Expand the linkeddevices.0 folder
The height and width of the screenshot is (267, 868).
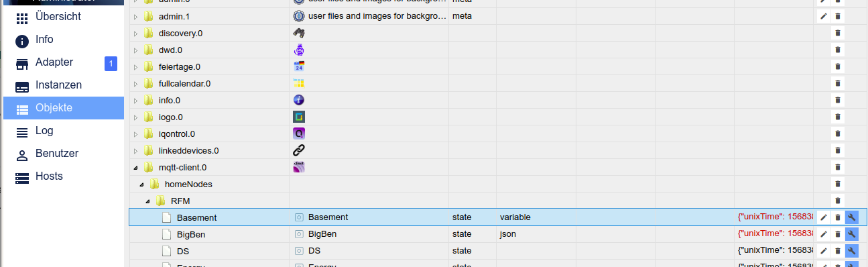[x=135, y=150]
